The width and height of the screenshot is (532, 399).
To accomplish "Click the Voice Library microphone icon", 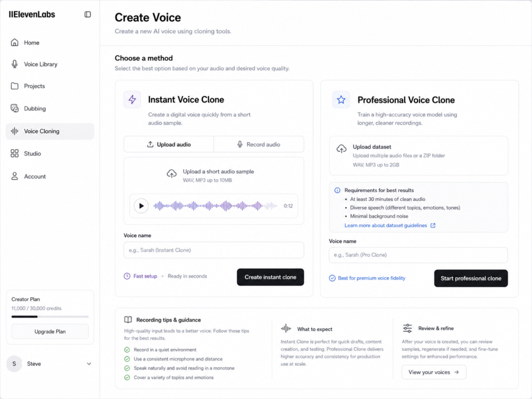I will click(x=15, y=64).
